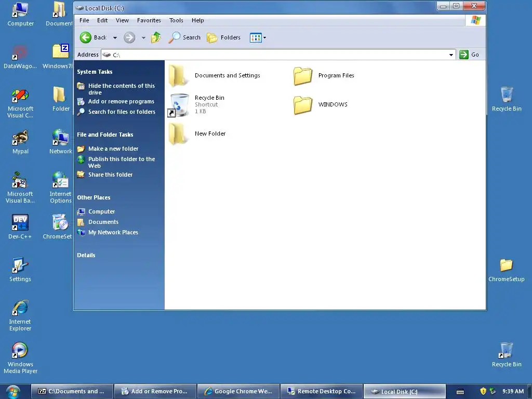Select the Microsoft Visual Basic desktop icon

[x=20, y=188]
